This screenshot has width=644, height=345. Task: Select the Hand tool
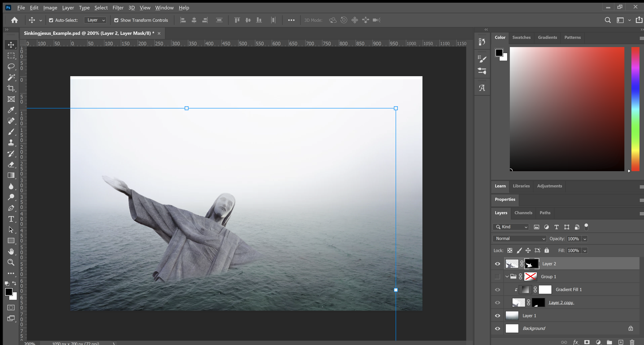[11, 251]
